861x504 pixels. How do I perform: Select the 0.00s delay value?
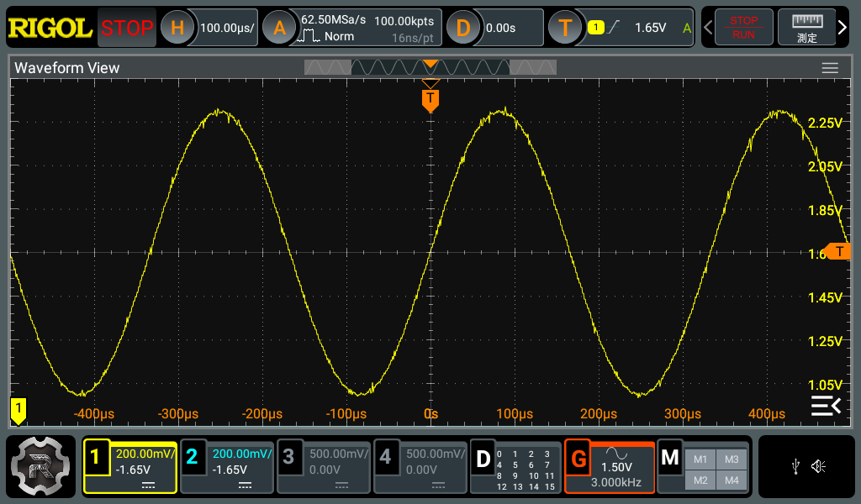click(x=500, y=28)
